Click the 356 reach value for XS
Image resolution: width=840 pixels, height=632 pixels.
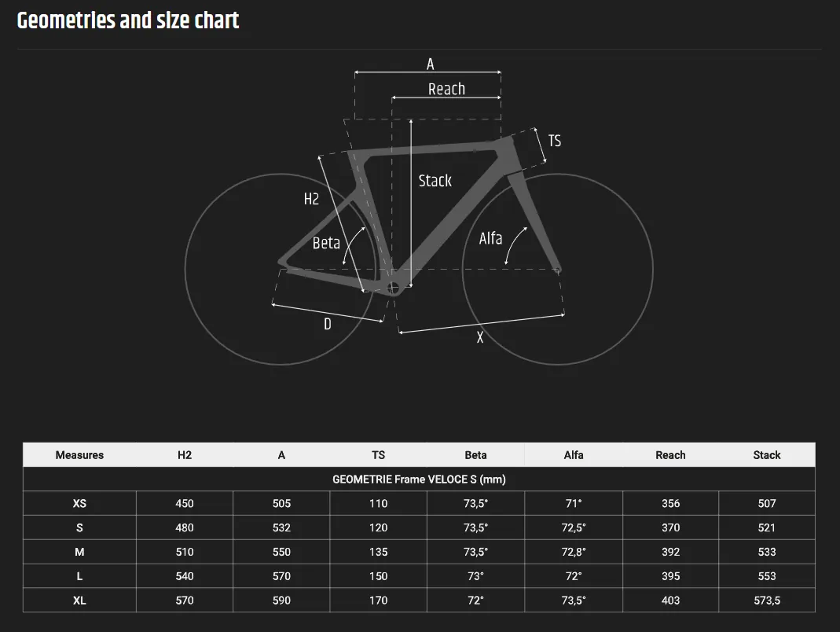point(670,504)
